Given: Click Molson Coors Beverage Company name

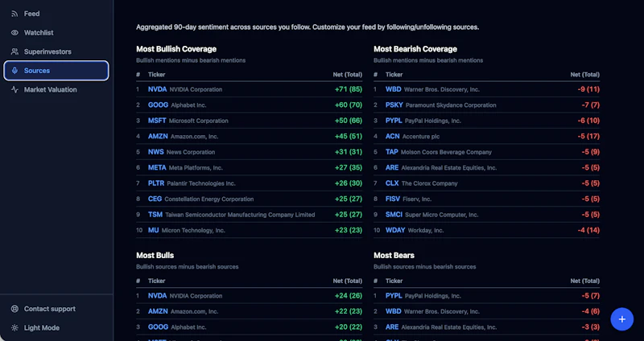Looking at the screenshot, I should (446, 152).
